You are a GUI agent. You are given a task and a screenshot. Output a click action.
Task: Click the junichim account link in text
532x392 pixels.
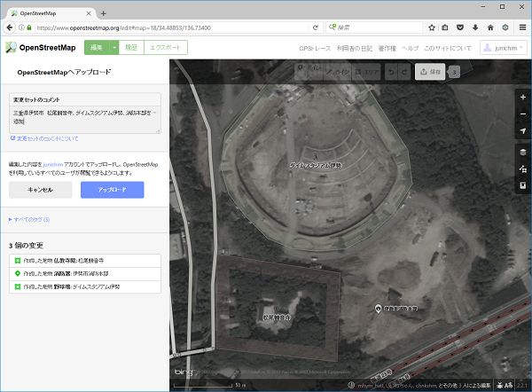(53, 164)
